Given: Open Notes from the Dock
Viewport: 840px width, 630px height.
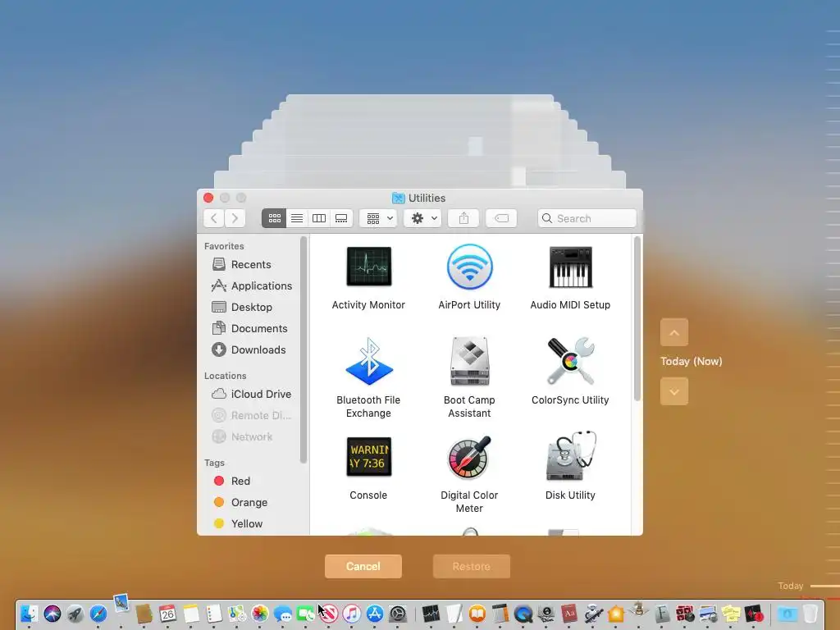Looking at the screenshot, I should pos(190,614).
